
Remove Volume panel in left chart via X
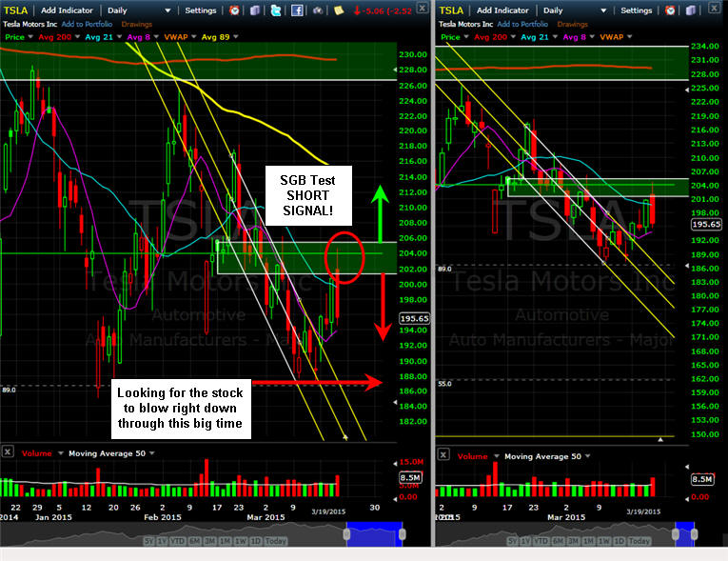click(8, 451)
